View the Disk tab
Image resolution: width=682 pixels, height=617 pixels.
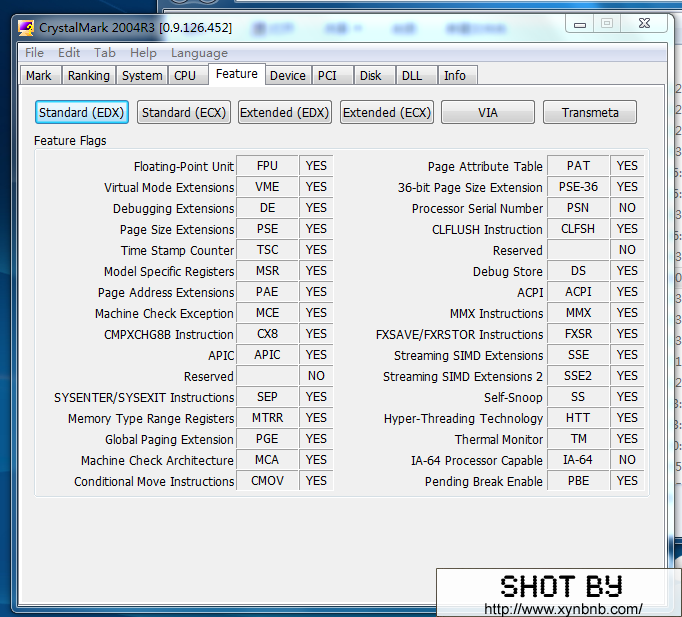[371, 76]
